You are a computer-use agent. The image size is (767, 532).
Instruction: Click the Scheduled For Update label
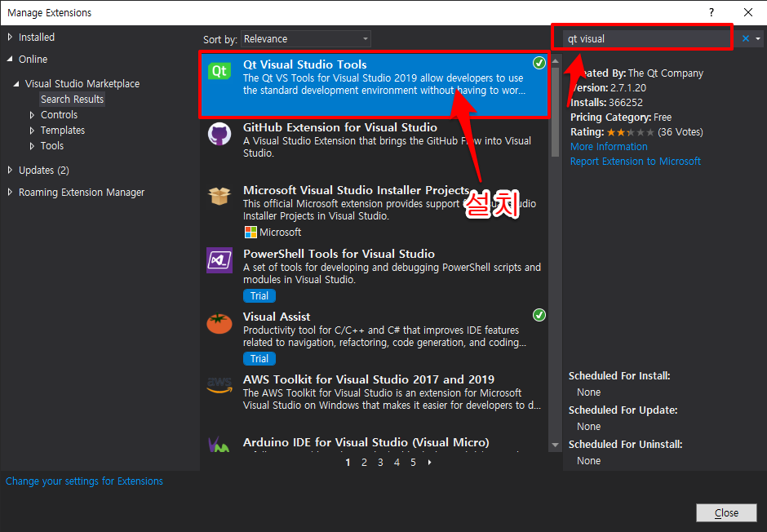click(x=623, y=410)
